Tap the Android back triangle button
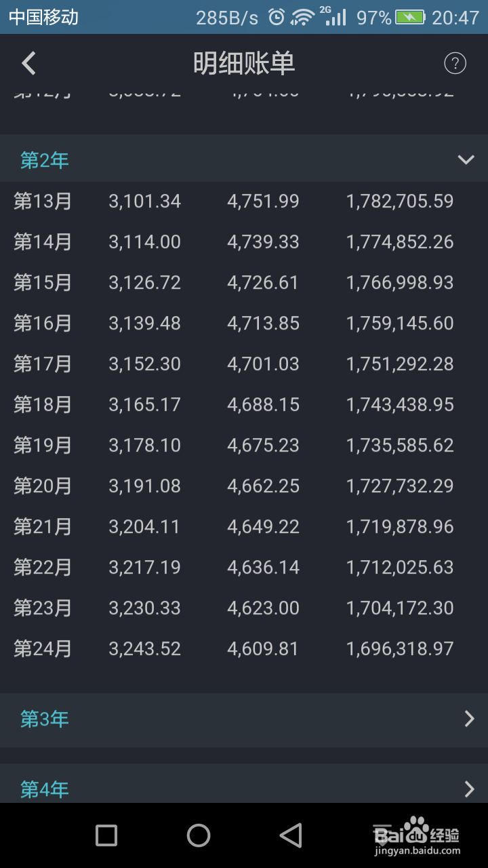The width and height of the screenshot is (488, 868). click(x=291, y=835)
